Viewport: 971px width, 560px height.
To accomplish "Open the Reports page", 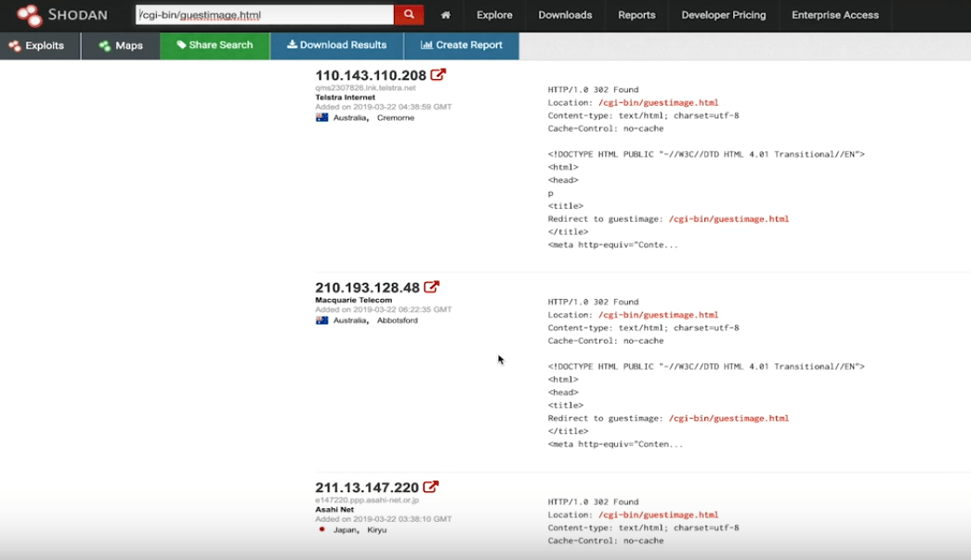I will 636,15.
